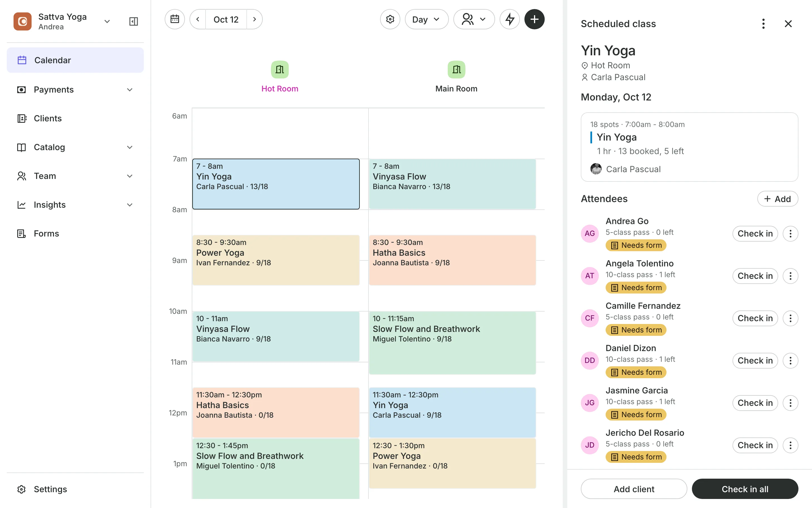Open the 11:30am Hatha Basics class
The height and width of the screenshot is (508, 812).
tap(276, 413)
